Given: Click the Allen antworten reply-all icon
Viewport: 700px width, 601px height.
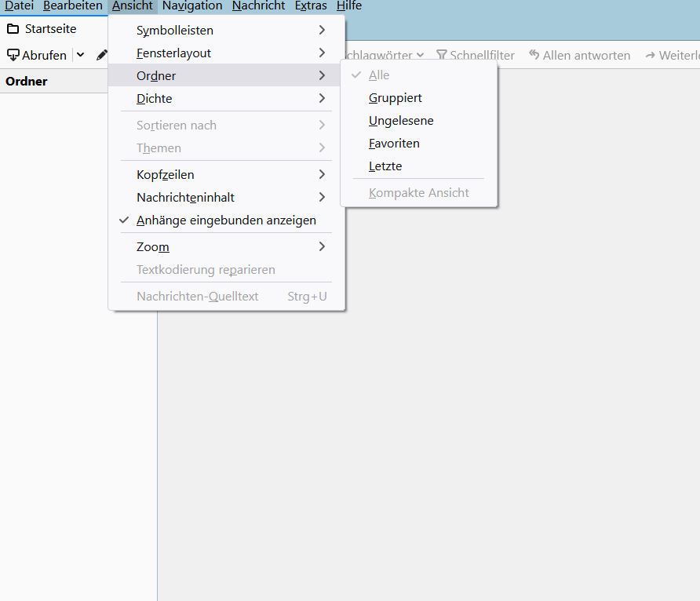Looking at the screenshot, I should coord(534,54).
